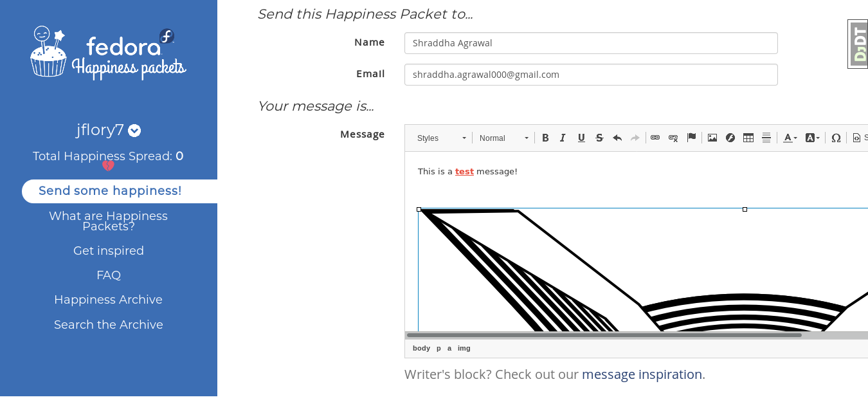Toggle italic text formatting
Viewport: 868px width, 404px height.
tap(563, 138)
